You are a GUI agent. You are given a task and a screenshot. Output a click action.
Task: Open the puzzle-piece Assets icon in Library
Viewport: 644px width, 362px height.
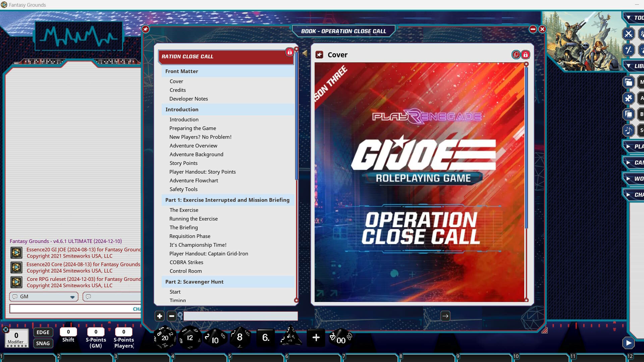[629, 98]
